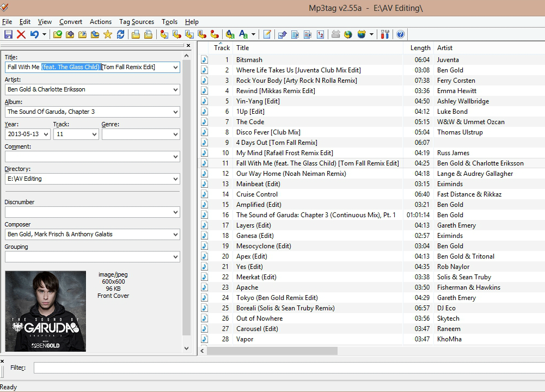Open the Actions menu
This screenshot has width=545, height=392.
tap(100, 22)
